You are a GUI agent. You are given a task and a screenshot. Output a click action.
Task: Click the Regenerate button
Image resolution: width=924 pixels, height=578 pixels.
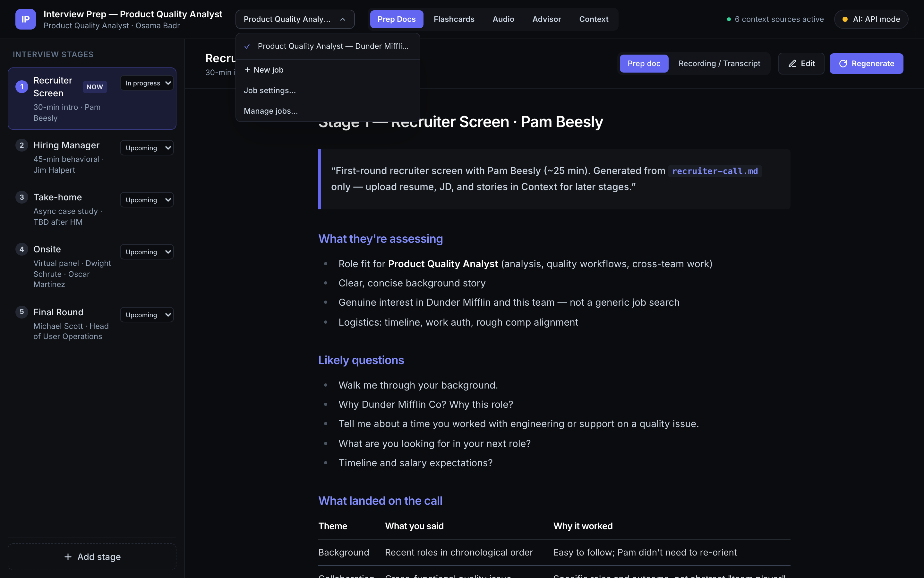(866, 64)
